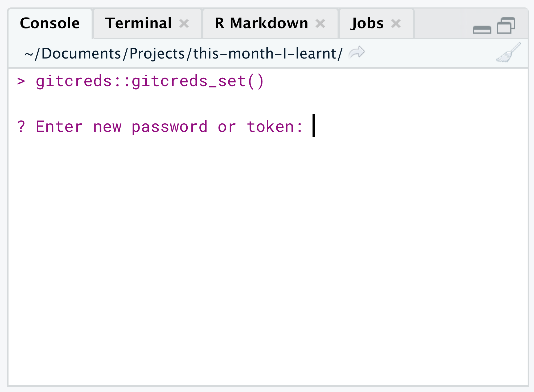Click the password or token input cursor
This screenshot has width=534, height=392.
(x=314, y=126)
